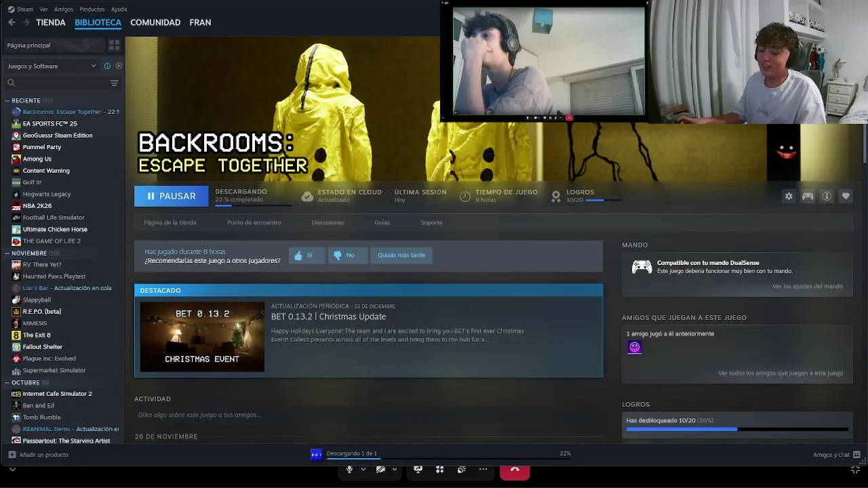Collapse the OCTUBRE section
The width and height of the screenshot is (868, 488).
(7, 382)
